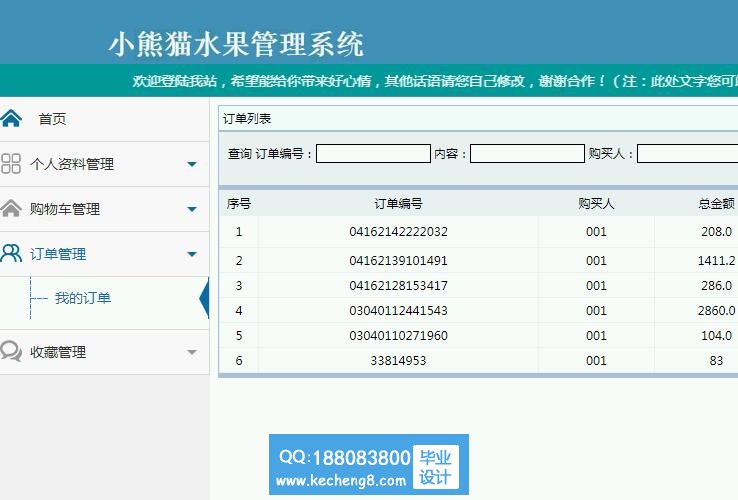Click buyer 001 in order 33814953 row

[x=596, y=360]
